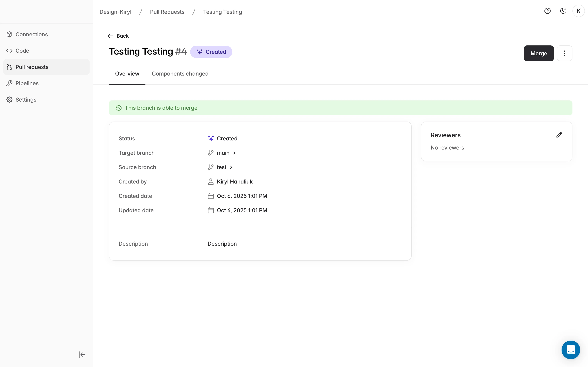Click the Back arrow link
Viewport: 588px width, 367px height.
[118, 36]
